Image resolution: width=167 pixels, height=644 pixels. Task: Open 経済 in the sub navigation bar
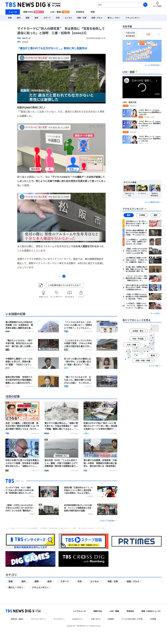(36, 18)
